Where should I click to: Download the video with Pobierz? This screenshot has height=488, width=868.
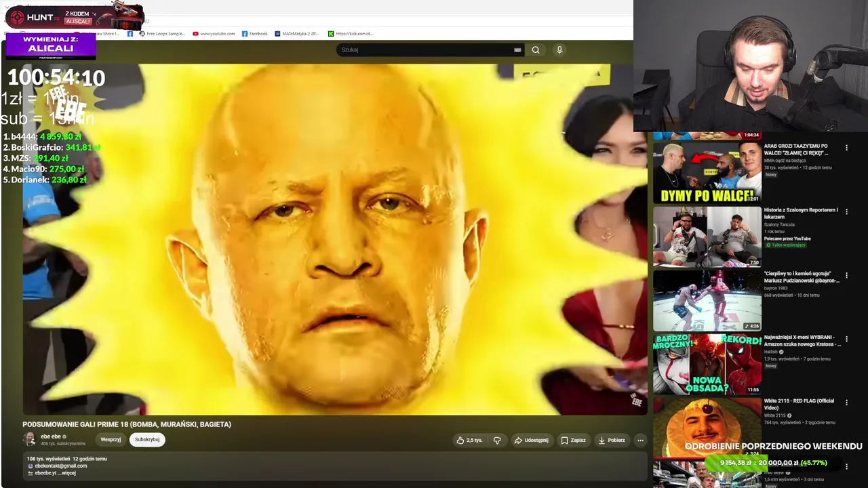[612, 440]
